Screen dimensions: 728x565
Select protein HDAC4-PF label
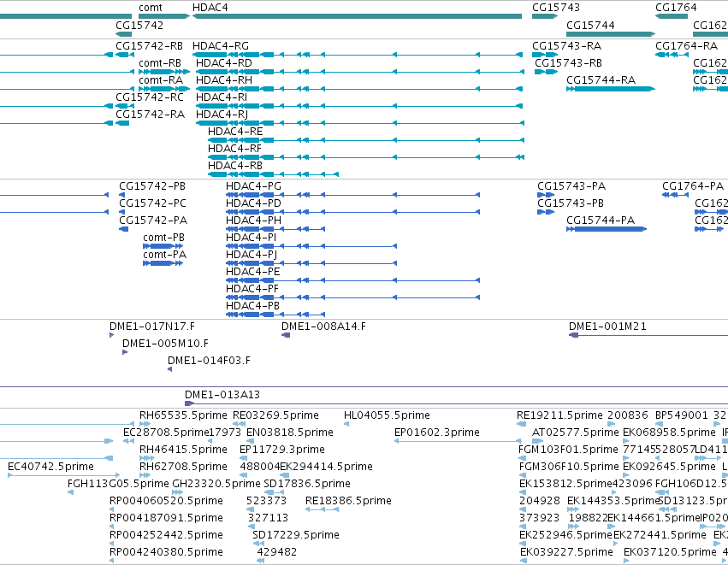(x=252, y=289)
